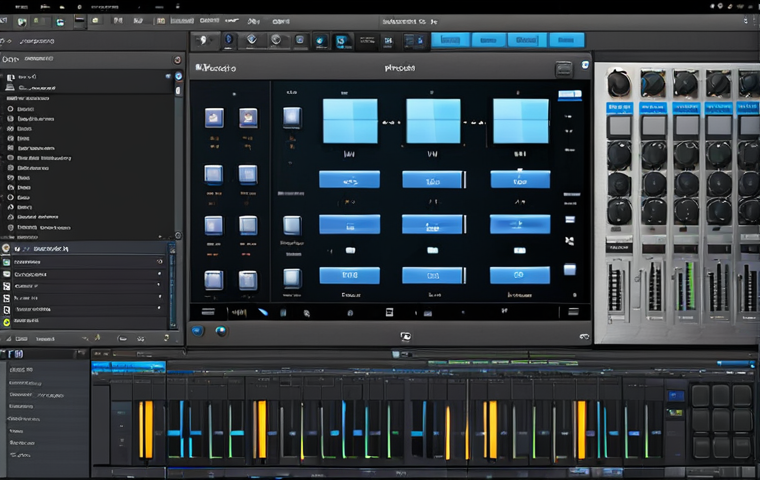Click the comma-shaped icon starting the center toolbar
Image resolution: width=760 pixels, height=480 pixels.
[203, 40]
